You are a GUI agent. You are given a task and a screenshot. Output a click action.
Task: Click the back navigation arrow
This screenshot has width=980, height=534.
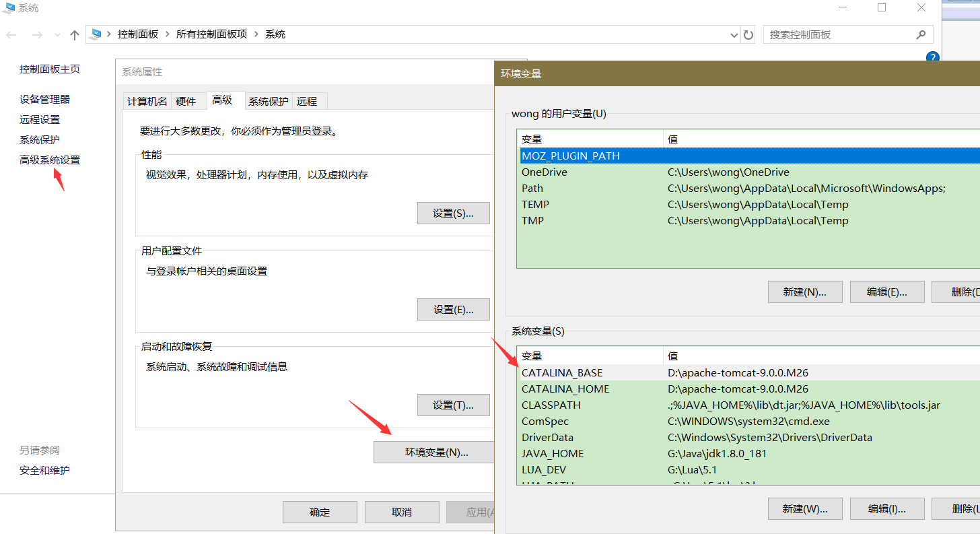point(11,34)
